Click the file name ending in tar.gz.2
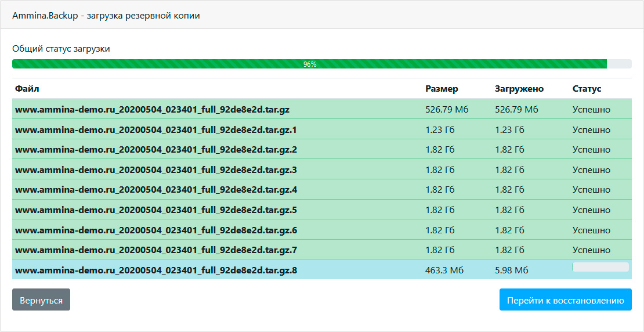Viewport: 644px width, 332px height. click(155, 150)
